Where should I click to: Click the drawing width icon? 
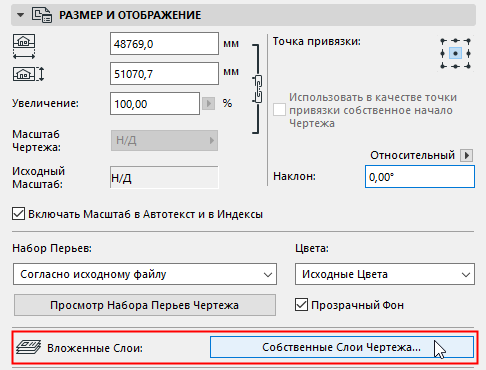pyautogui.click(x=24, y=46)
